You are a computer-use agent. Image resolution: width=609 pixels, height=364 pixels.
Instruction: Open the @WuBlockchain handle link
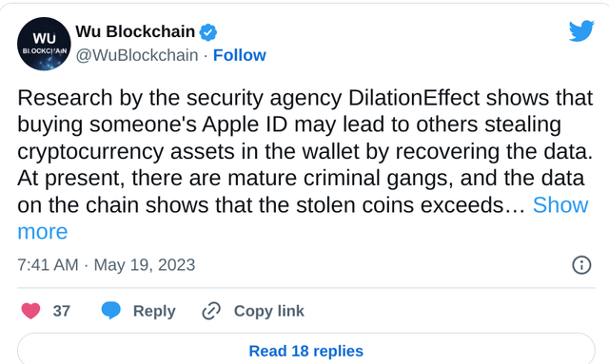click(137, 55)
